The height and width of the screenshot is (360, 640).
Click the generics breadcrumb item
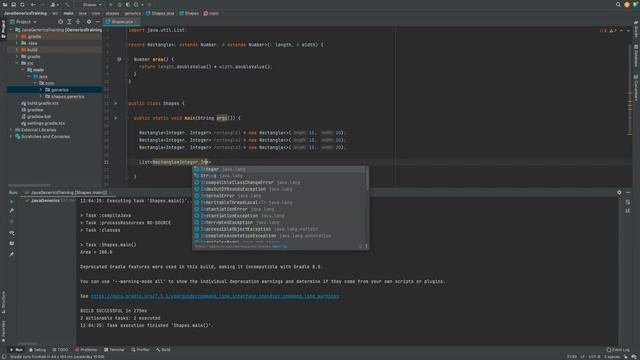click(132, 13)
